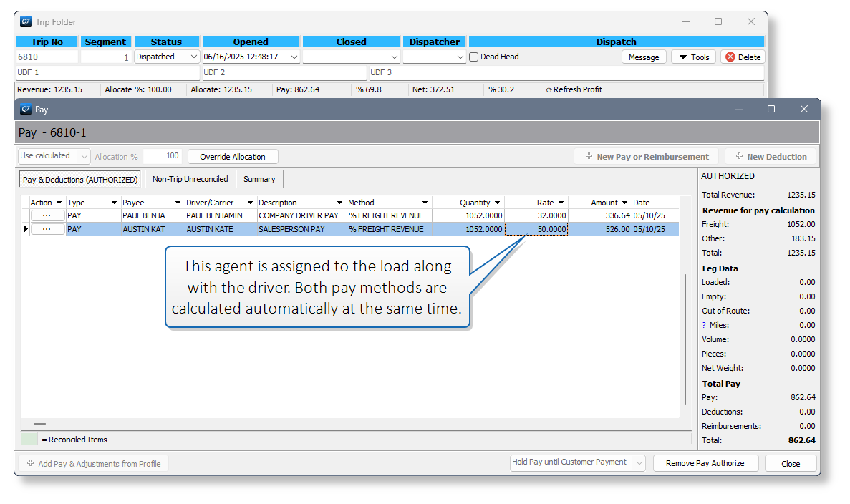Open the Dispatcher dropdown
Screen dimensions: 850x504
click(x=460, y=57)
